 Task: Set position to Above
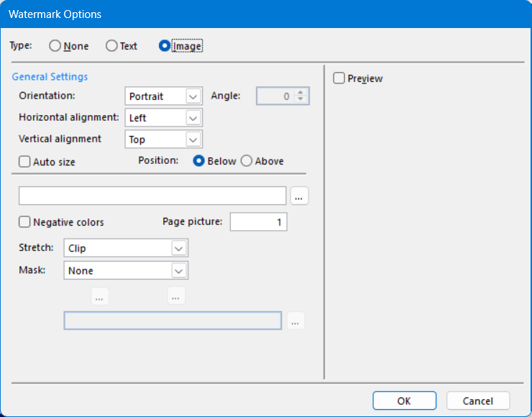coord(247,161)
